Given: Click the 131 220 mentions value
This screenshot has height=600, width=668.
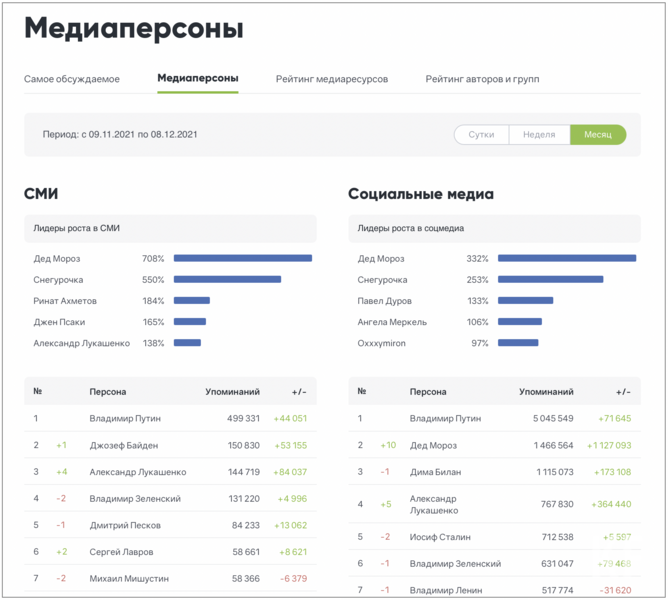Looking at the screenshot, I should (x=244, y=499).
